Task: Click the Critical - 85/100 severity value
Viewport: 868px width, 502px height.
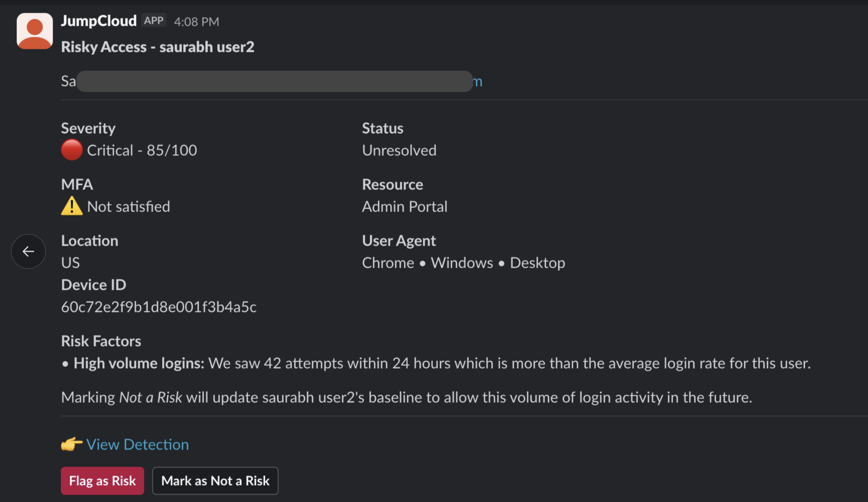Action: (142, 150)
